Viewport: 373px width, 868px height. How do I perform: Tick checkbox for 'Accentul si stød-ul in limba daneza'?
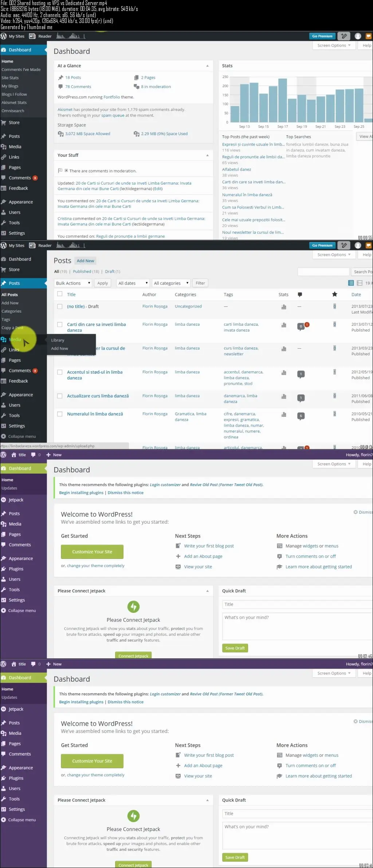(60, 372)
